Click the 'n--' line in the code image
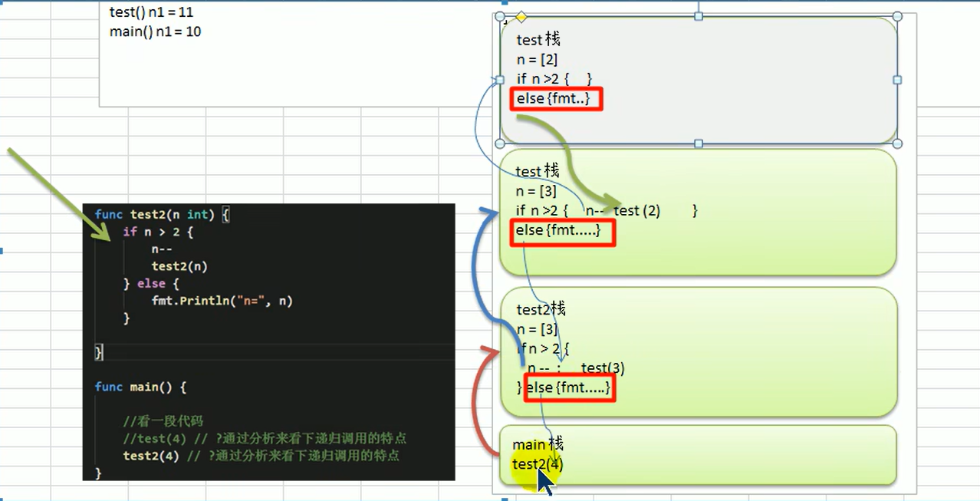Screen dimensions: 980x501 [x=161, y=249]
